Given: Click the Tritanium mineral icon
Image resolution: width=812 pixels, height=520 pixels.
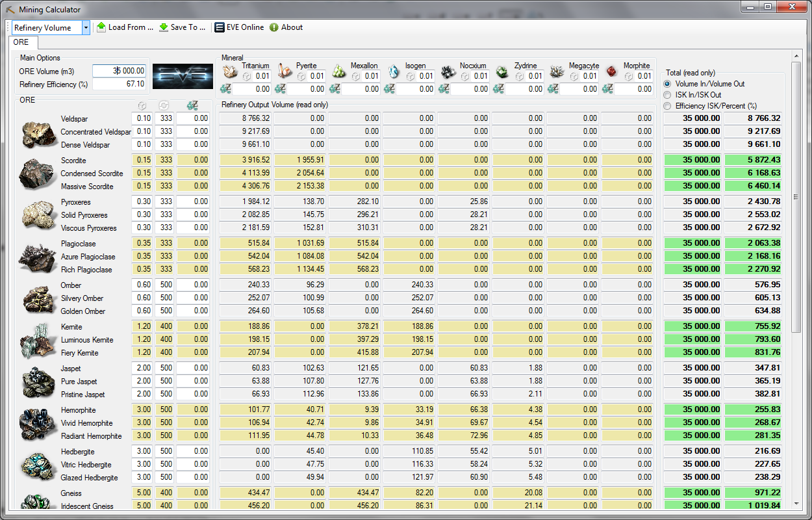Looking at the screenshot, I should (x=230, y=71).
